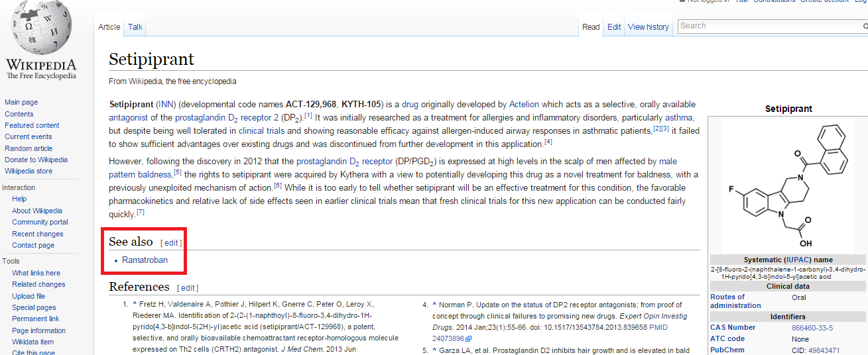Jump to citation footnote [4]
868x355 pixels.
(548, 142)
